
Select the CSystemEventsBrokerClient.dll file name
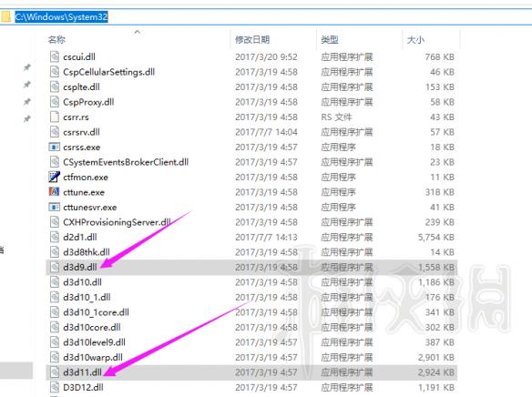126,162
